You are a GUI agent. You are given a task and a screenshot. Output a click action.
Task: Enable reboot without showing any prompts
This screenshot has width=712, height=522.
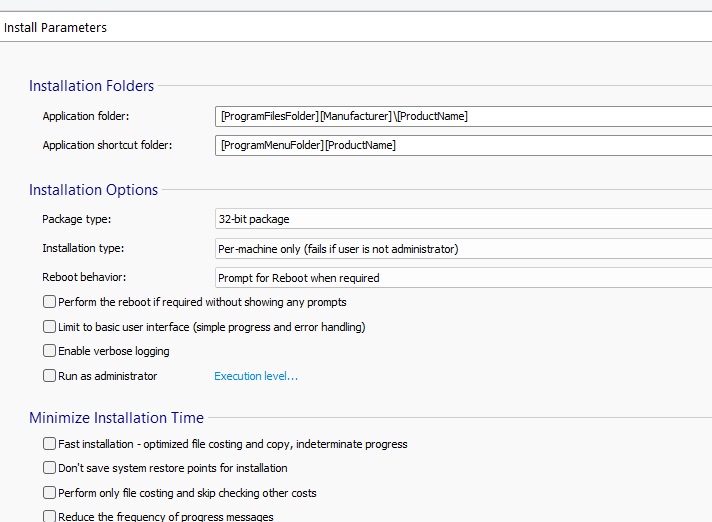coord(50,302)
